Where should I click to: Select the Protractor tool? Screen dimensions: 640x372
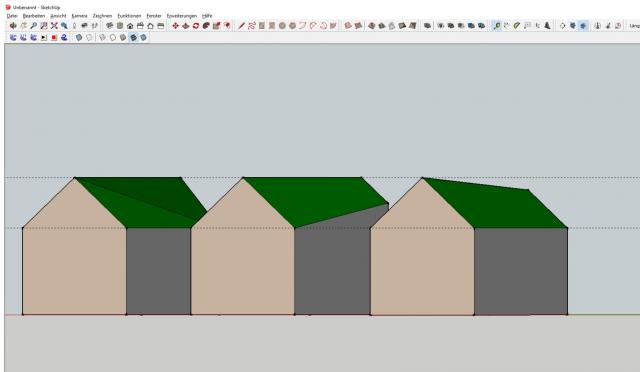point(517,26)
